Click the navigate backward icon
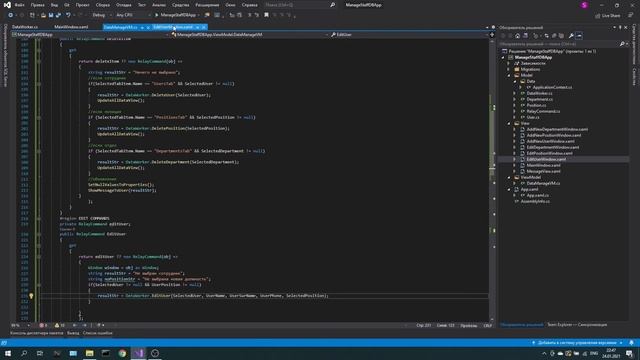Viewport: 640px width, 360px height. [x=11, y=15]
